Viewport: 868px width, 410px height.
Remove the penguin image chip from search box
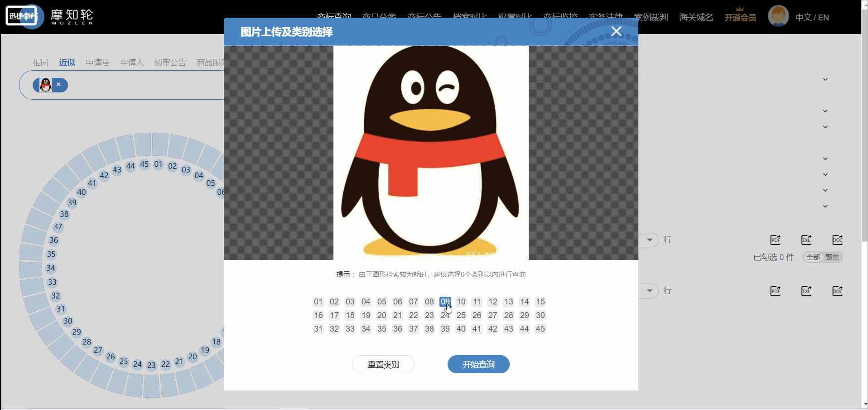click(x=58, y=84)
